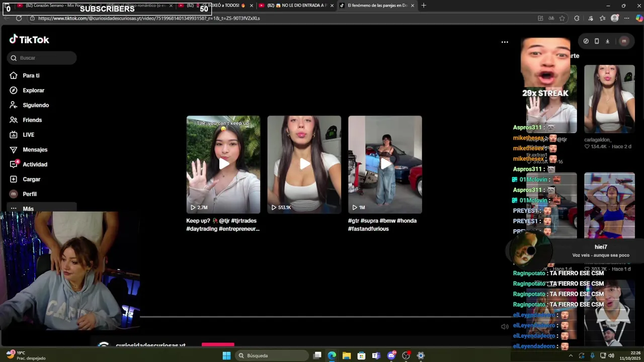Viewport: 644px width, 362px height.
Task: Switch to 'SE BOXEÓ A TODOS' tab
Action: tap(216, 6)
